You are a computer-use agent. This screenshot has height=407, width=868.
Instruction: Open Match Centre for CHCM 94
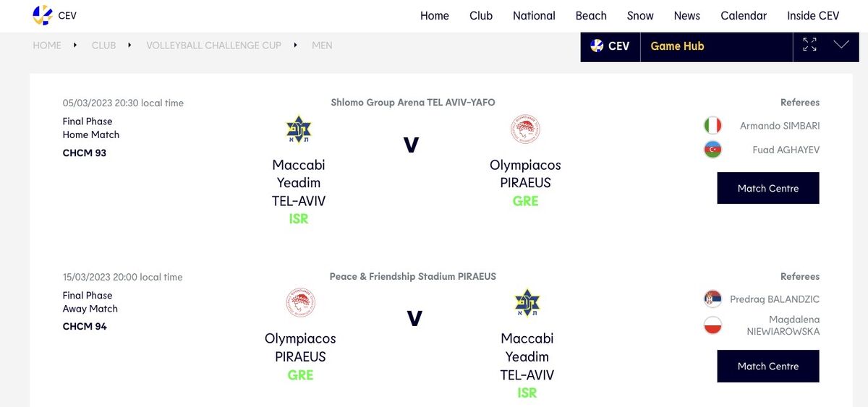[x=768, y=366]
